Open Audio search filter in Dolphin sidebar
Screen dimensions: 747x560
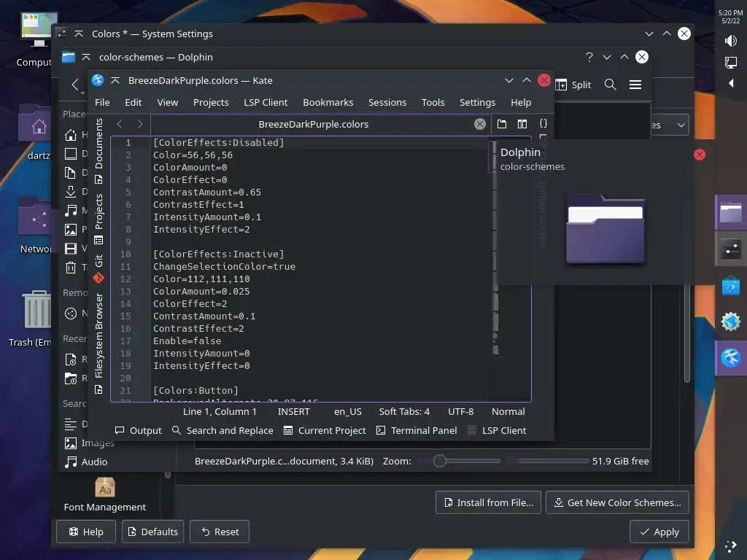[86, 462]
